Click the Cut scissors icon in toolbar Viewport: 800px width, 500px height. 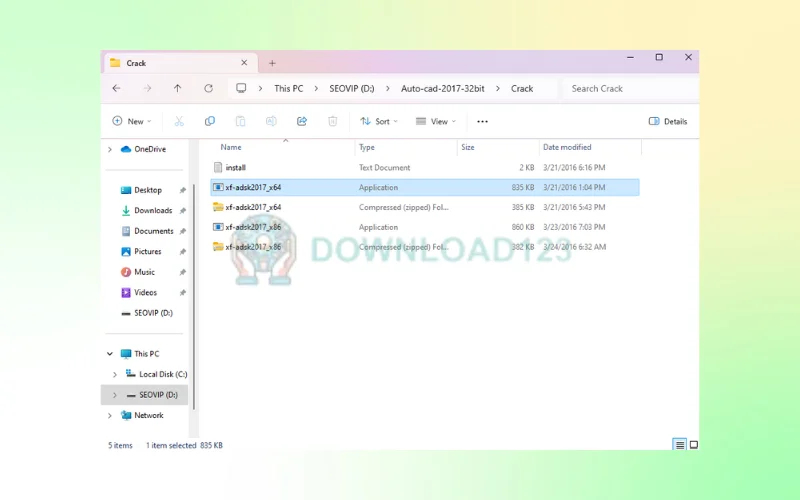(x=179, y=121)
